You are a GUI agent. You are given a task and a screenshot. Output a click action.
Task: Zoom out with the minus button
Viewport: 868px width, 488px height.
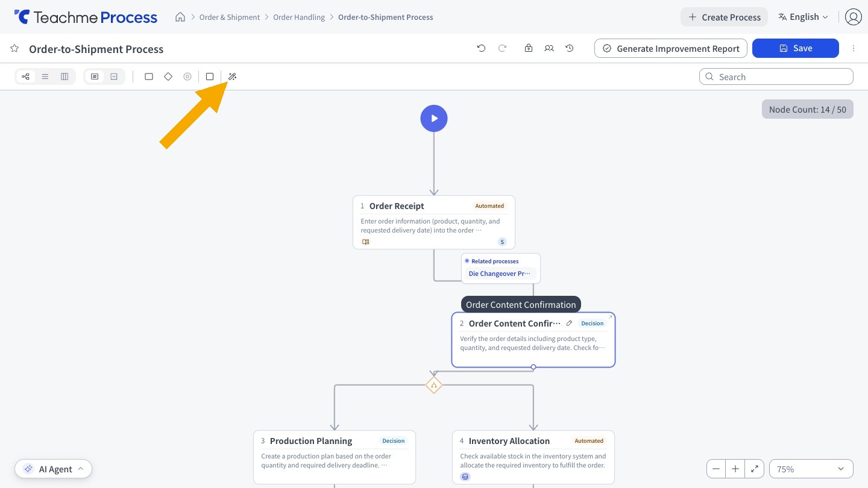click(716, 469)
